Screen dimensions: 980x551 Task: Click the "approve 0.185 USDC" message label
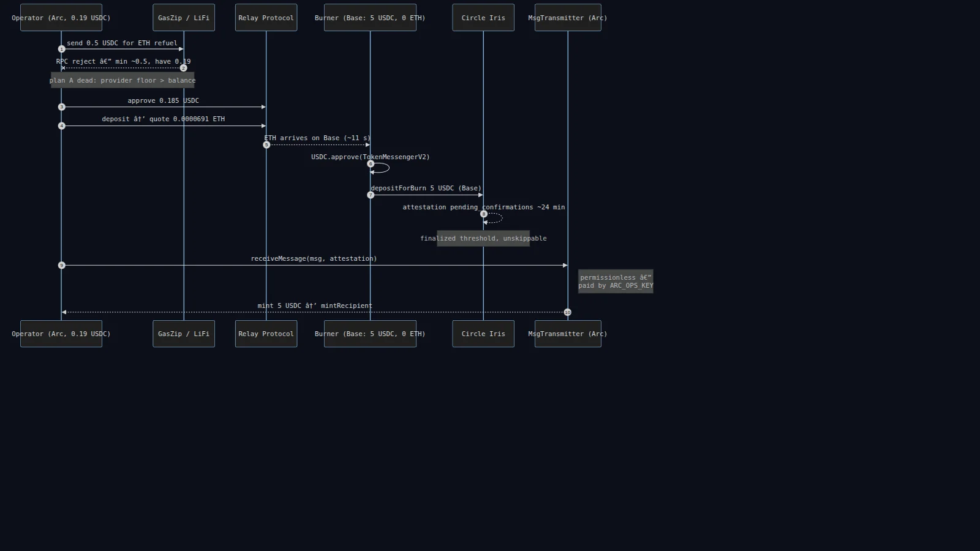coord(163,100)
